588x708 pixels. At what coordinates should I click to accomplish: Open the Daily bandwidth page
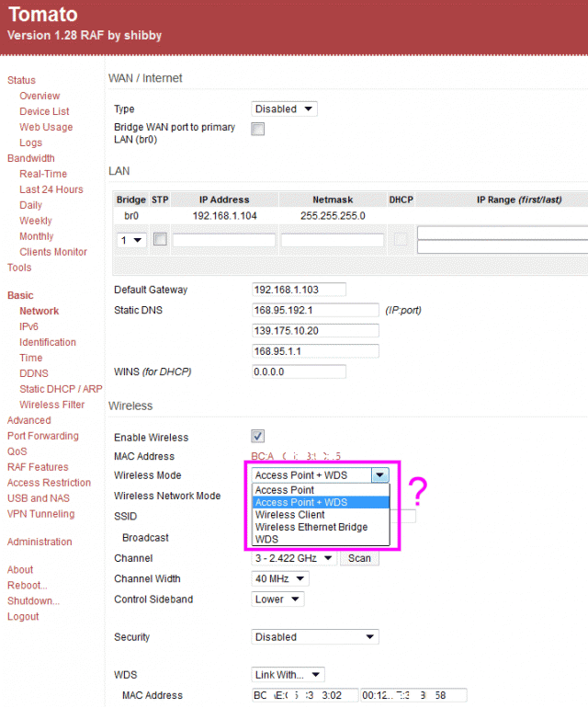[x=30, y=205]
